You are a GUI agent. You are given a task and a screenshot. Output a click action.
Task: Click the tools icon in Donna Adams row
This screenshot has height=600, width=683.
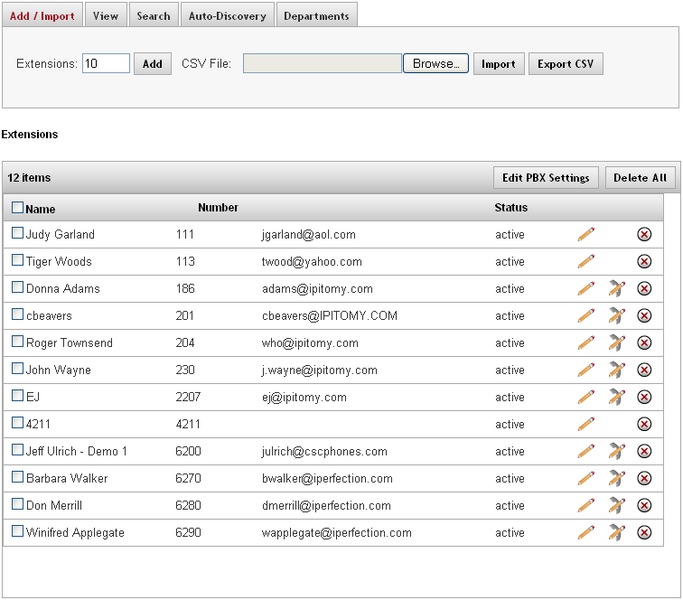pyautogui.click(x=616, y=288)
